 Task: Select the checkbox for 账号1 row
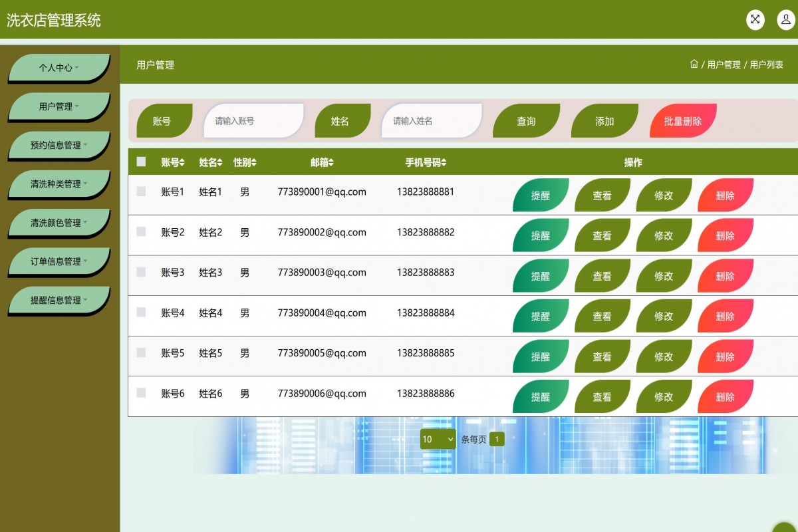click(x=141, y=192)
